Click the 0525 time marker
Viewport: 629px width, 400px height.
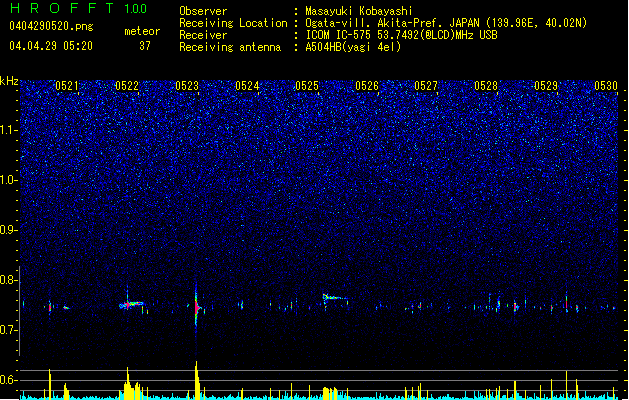click(x=307, y=86)
